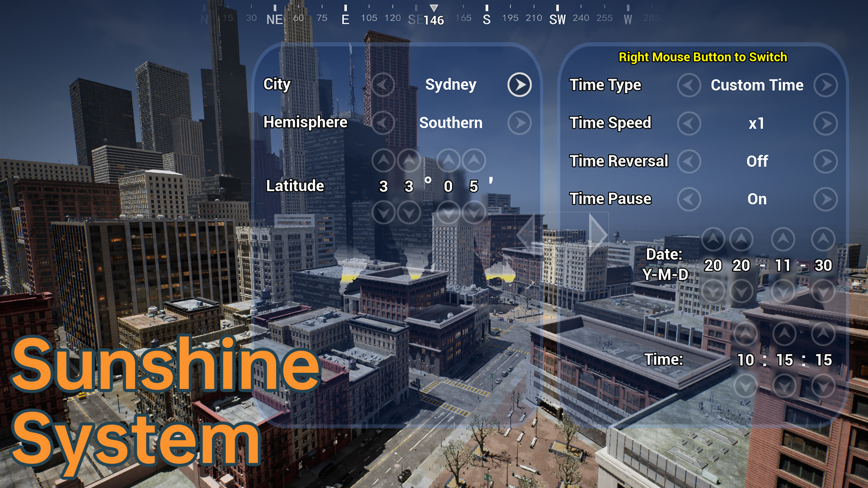The width and height of the screenshot is (868, 488).
Task: Toggle Time Reversal with left arrow
Action: (689, 161)
